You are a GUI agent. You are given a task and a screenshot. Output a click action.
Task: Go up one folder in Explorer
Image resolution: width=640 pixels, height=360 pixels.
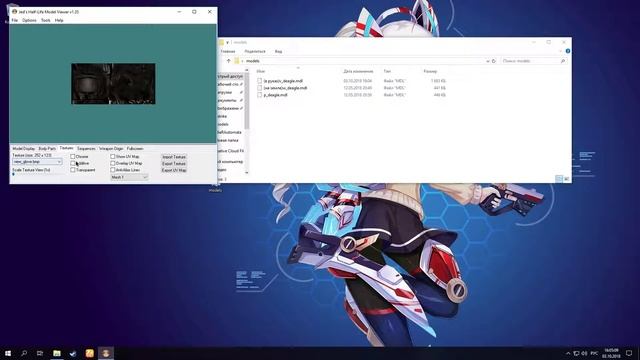point(229,61)
